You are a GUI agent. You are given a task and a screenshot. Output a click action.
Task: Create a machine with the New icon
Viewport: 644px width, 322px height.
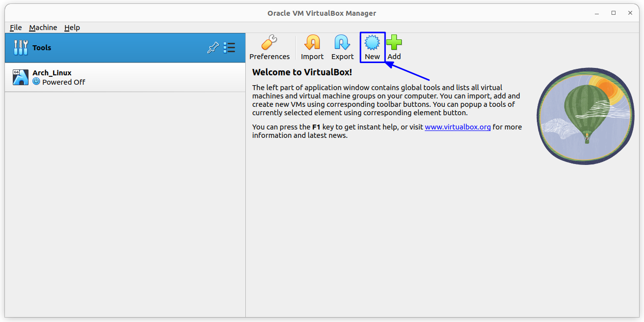pyautogui.click(x=372, y=43)
